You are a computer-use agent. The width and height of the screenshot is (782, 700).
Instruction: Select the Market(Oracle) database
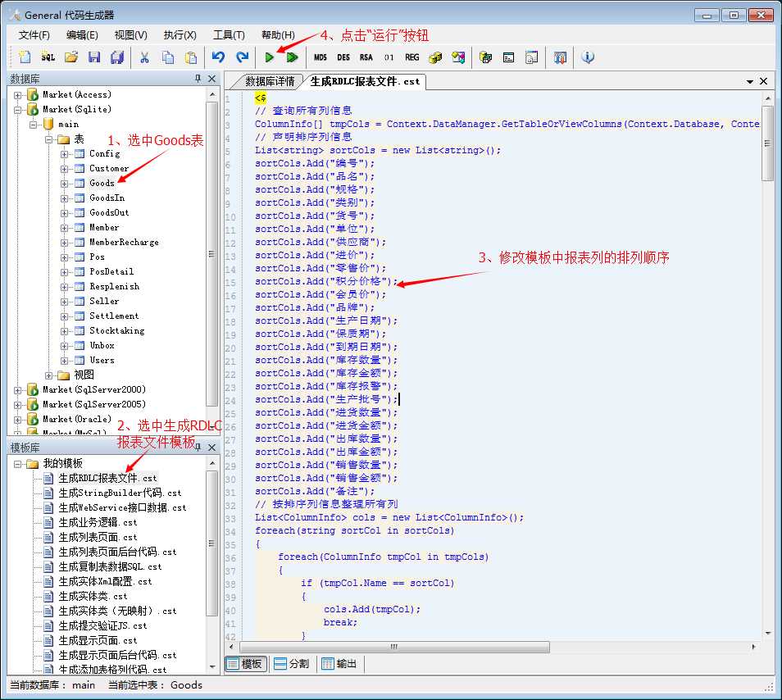coord(77,420)
